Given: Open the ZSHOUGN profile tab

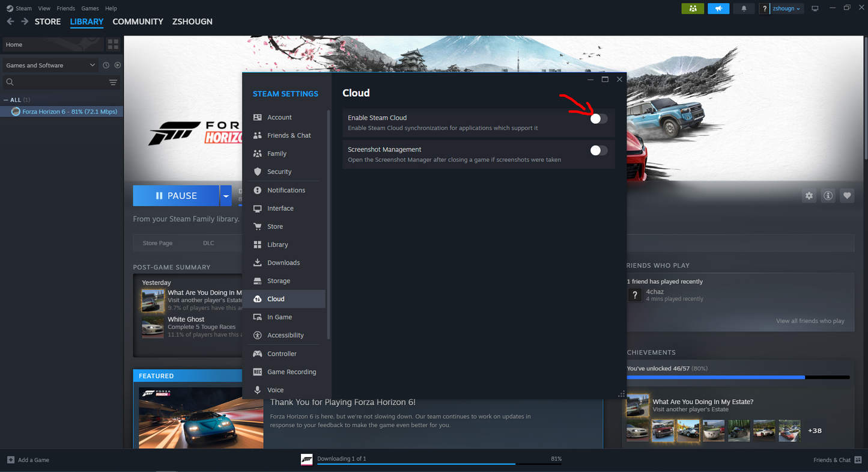Looking at the screenshot, I should point(192,22).
